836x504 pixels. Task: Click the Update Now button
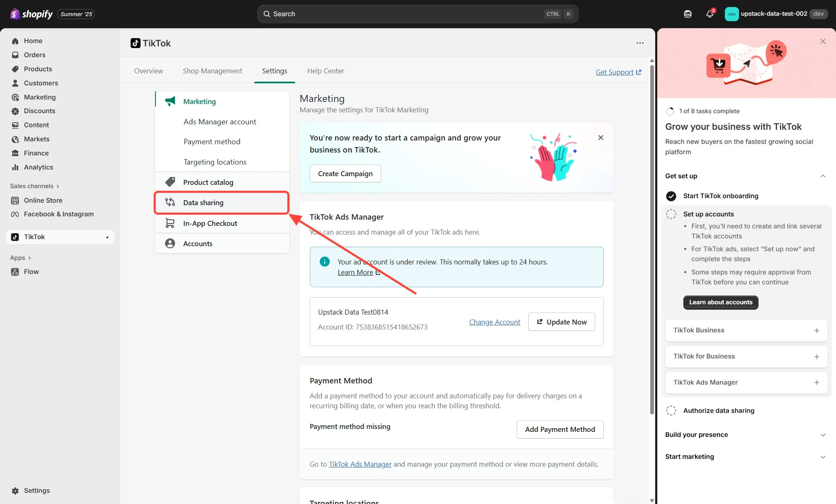561,322
